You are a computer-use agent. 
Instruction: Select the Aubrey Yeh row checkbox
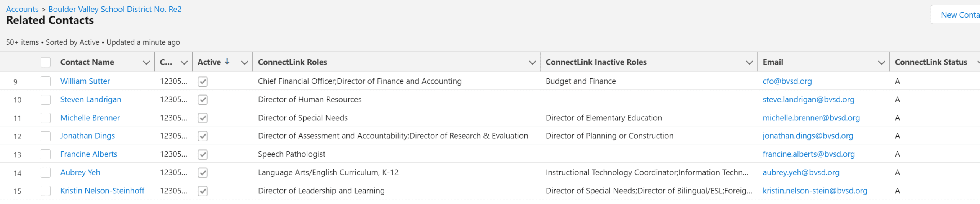[x=46, y=173]
